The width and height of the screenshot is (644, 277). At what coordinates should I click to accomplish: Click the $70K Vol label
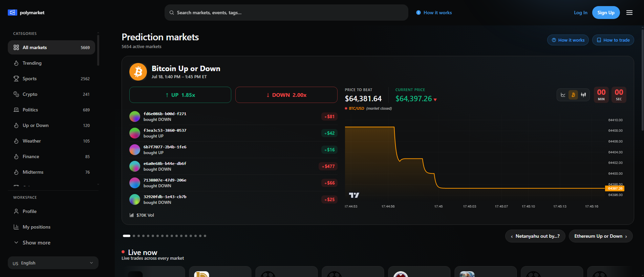[145, 215]
